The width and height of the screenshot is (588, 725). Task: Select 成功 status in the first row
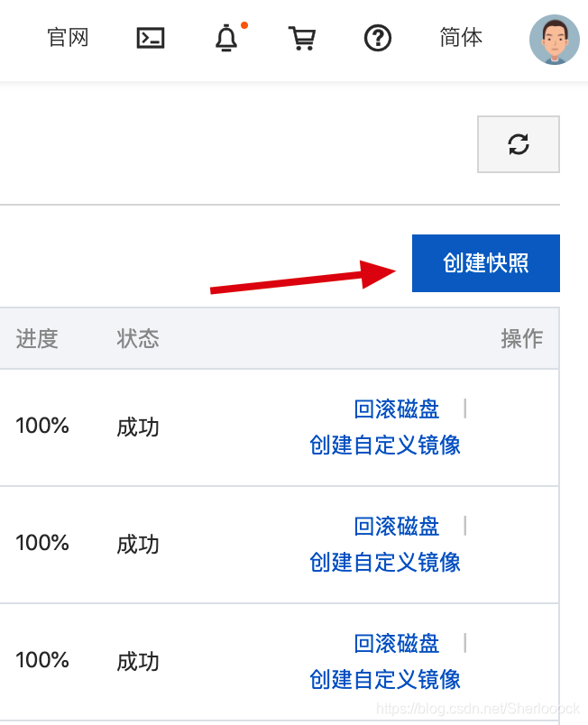(138, 427)
